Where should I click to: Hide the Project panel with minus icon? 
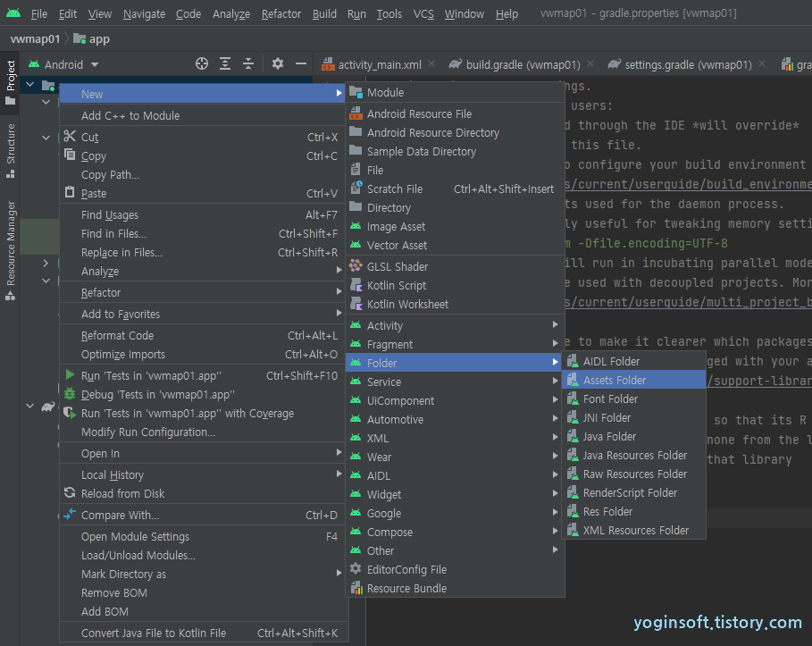[301, 64]
